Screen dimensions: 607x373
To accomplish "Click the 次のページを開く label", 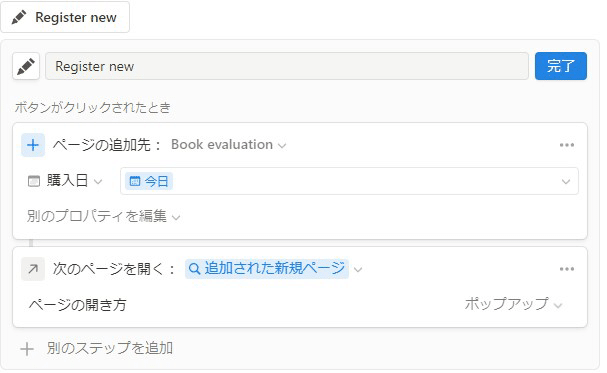I will tap(114, 269).
